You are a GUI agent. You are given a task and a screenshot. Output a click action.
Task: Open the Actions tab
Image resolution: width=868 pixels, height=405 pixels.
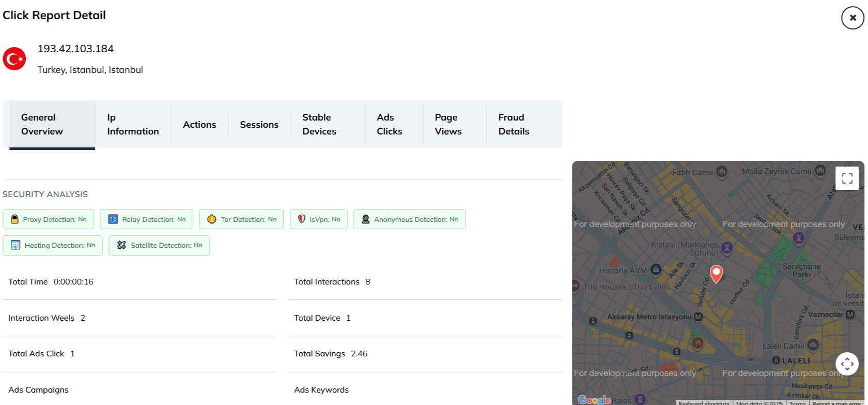pyautogui.click(x=199, y=125)
